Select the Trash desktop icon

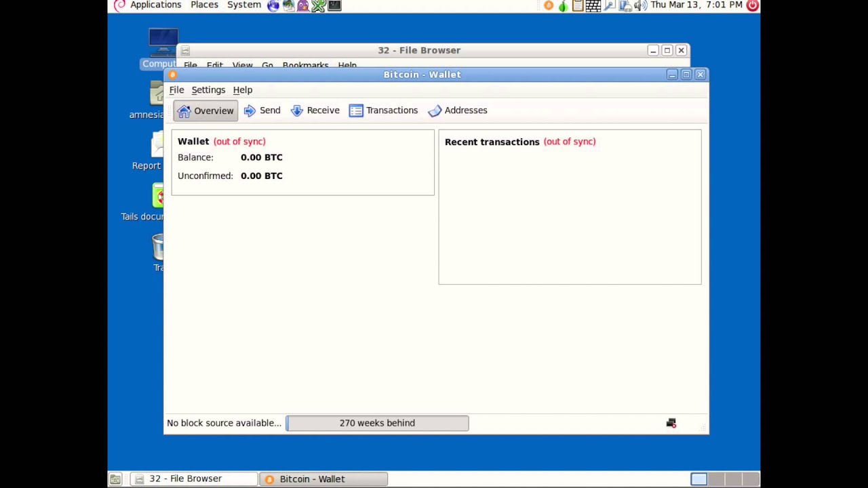[x=158, y=252]
